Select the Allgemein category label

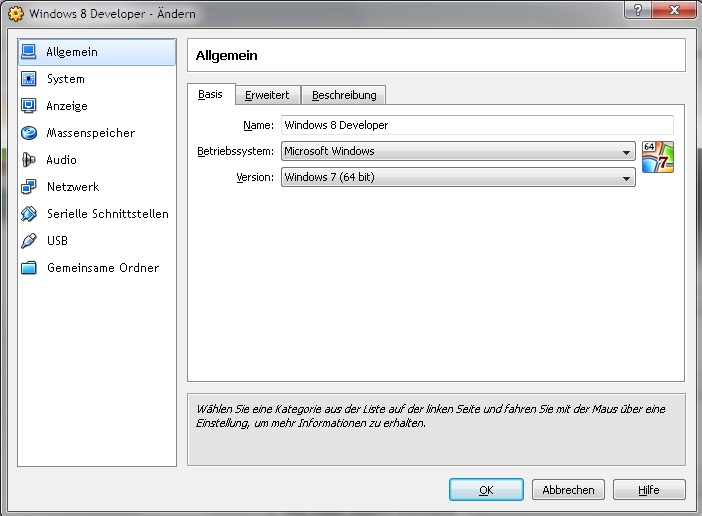pos(72,52)
